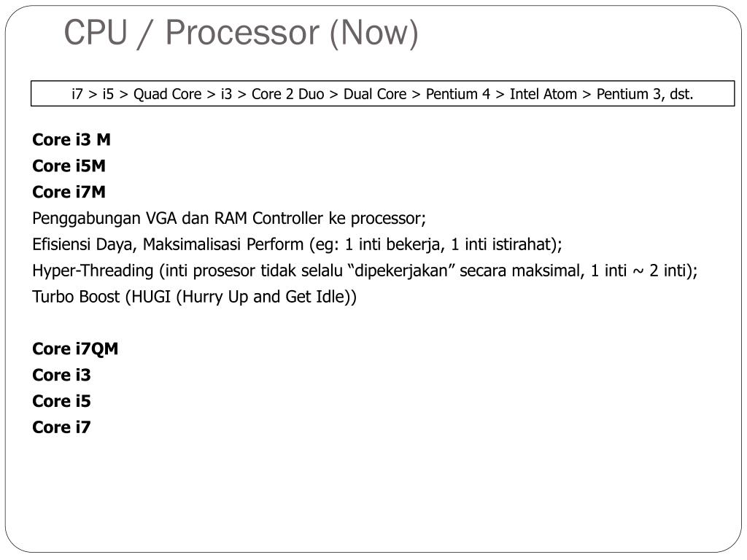Click the Hyper-Threading description line
Screen dimensions: 747x560
click(365, 271)
